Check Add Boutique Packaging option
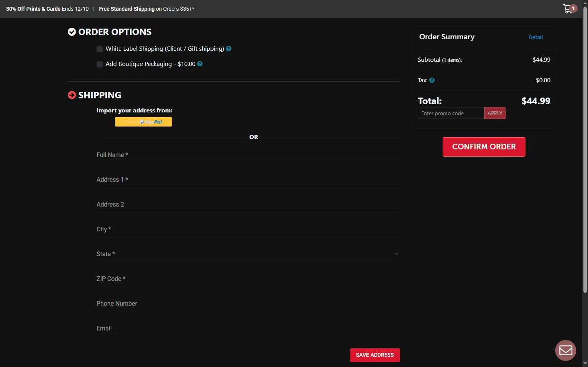This screenshot has height=367, width=588. pyautogui.click(x=100, y=64)
